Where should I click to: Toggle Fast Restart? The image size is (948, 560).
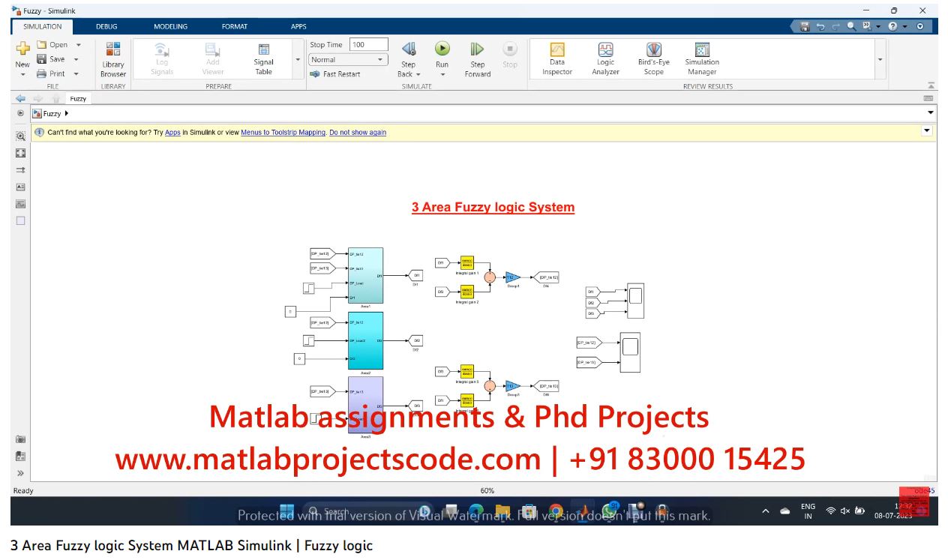(x=335, y=74)
